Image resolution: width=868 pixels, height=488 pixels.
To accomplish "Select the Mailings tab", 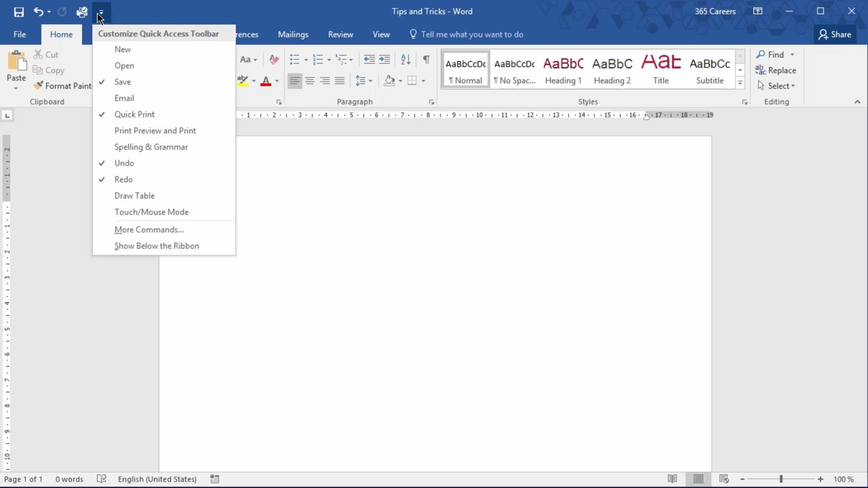I will 292,34.
